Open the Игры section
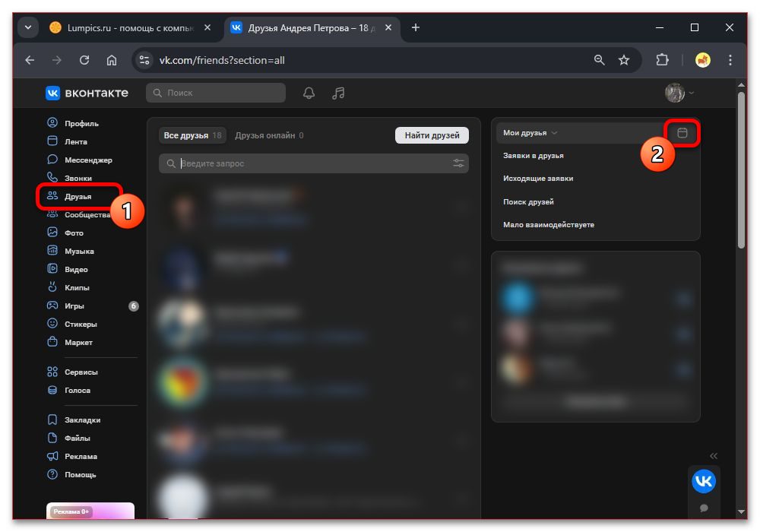This screenshot has width=760, height=532. pyautogui.click(x=66, y=306)
